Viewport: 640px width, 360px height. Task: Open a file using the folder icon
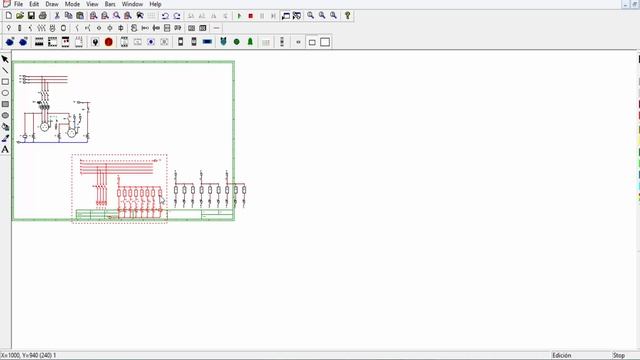20,16
